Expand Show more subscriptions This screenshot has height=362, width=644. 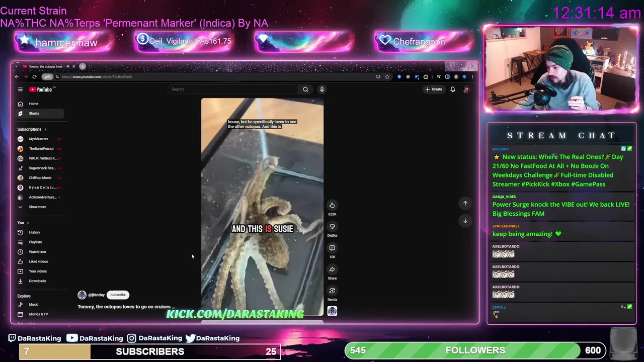[37, 207]
